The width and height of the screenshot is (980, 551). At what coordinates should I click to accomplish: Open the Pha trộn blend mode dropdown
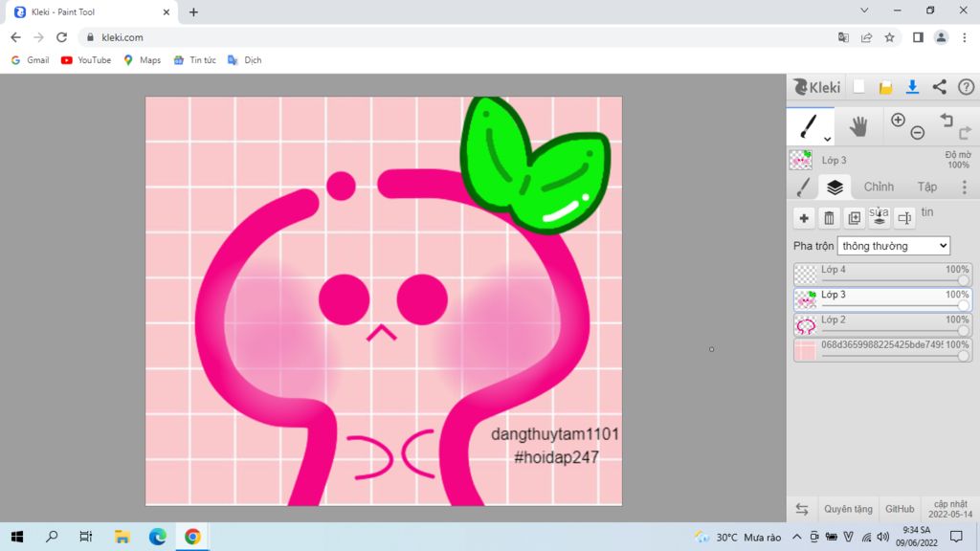coord(894,246)
